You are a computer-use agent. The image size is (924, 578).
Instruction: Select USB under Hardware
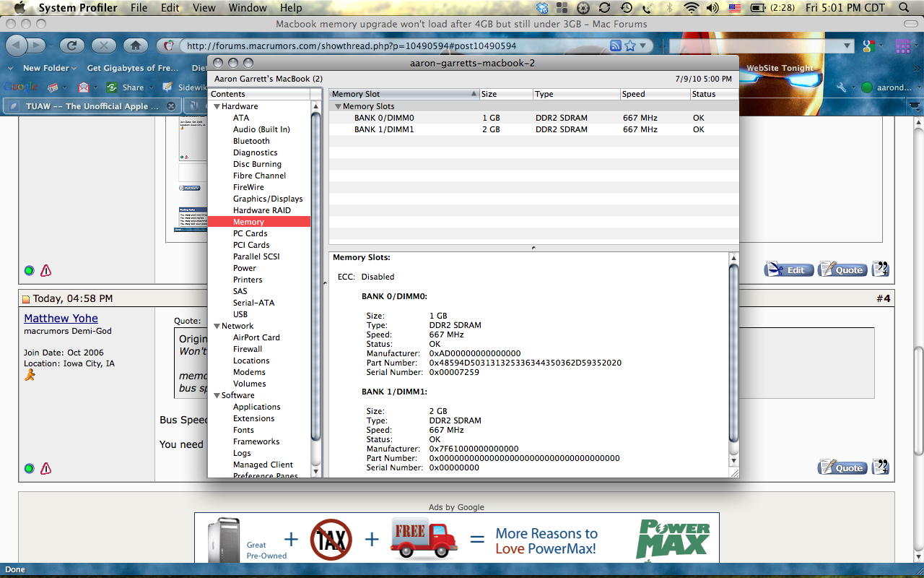click(x=240, y=314)
